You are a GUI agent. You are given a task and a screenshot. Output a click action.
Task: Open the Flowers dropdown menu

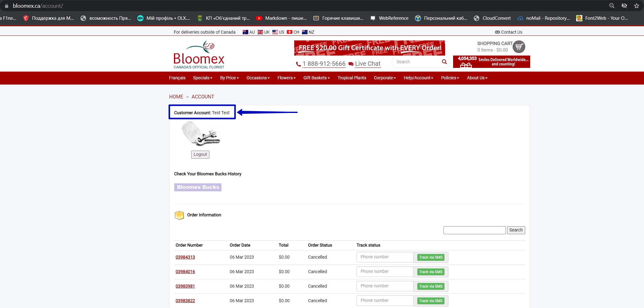[x=287, y=78]
